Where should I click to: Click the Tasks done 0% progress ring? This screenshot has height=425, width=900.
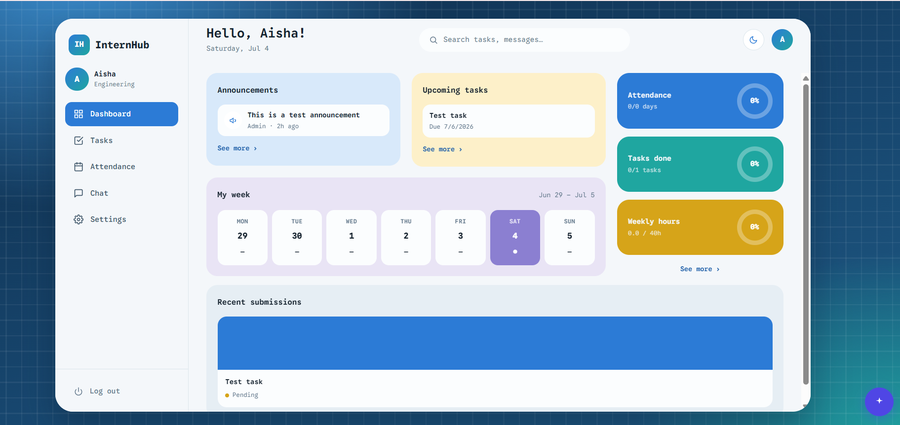[754, 164]
